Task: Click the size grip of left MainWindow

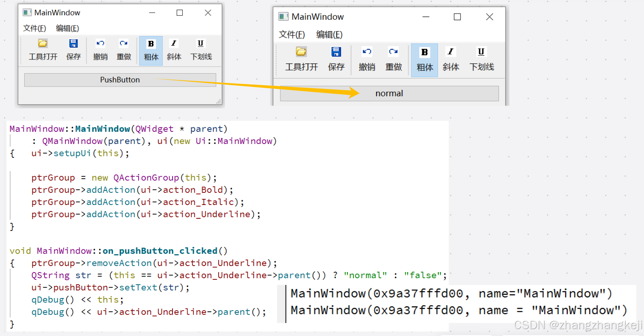Action: pos(219,101)
